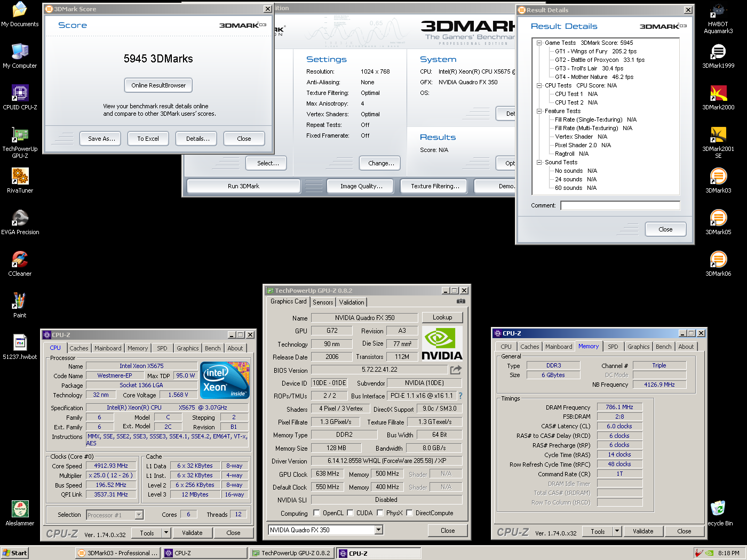Click the Lookup button in GPU-Z
Image resolution: width=747 pixels, height=560 pixels.
442,317
